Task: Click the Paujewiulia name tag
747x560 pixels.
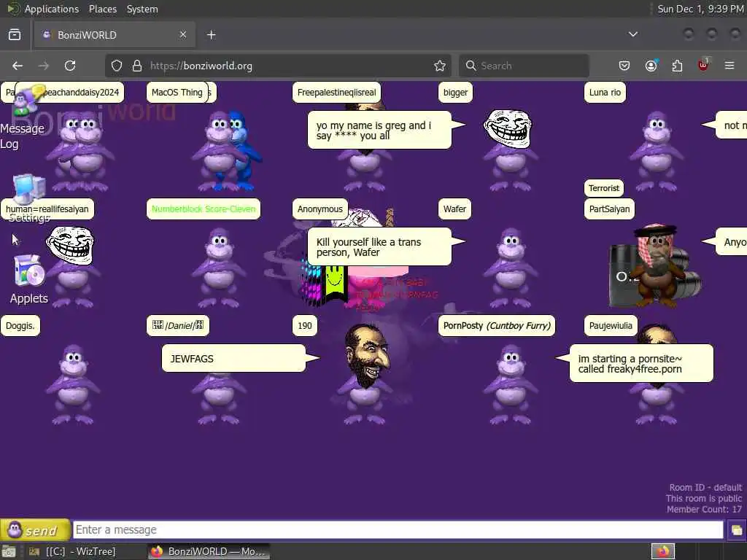Action: pos(611,326)
